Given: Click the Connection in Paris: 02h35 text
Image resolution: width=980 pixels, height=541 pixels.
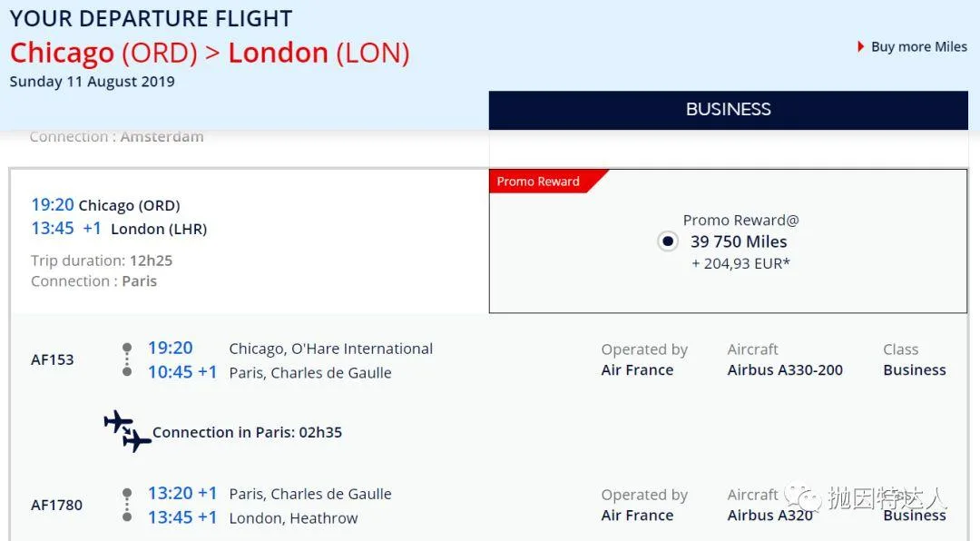Looking at the screenshot, I should click(247, 432).
